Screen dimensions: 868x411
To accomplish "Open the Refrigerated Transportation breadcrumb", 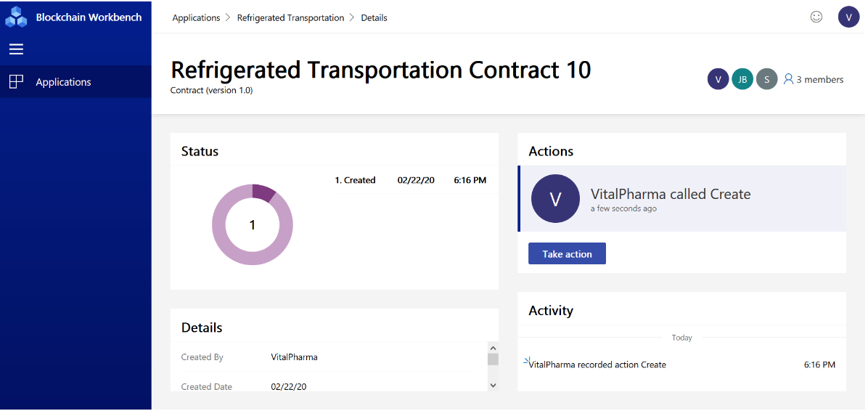I will pos(290,17).
